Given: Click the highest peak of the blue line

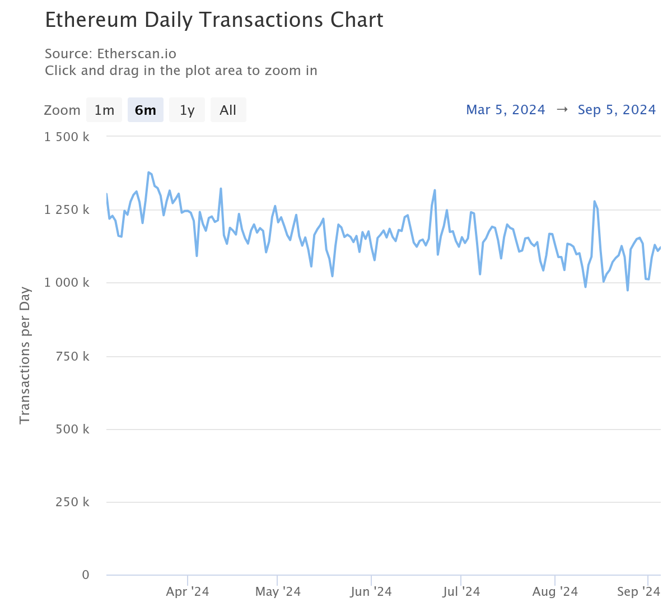Looking at the screenshot, I should (149, 172).
